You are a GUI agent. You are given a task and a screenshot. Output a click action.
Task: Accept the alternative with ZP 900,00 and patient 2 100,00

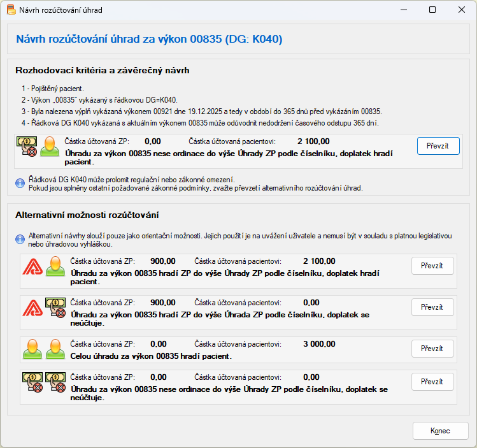coord(432,266)
